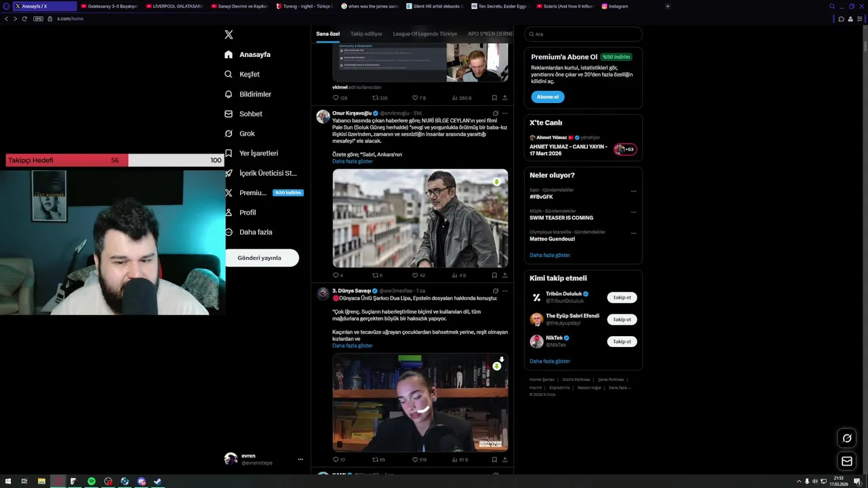
Task: Bookmark Onur Kırşavoğlu's post
Action: (494, 275)
